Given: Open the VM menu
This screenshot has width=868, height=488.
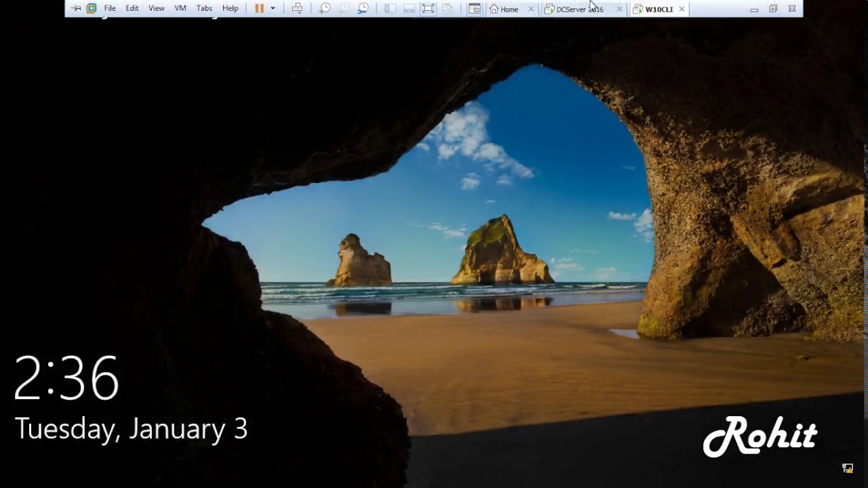Looking at the screenshot, I should 180,9.
